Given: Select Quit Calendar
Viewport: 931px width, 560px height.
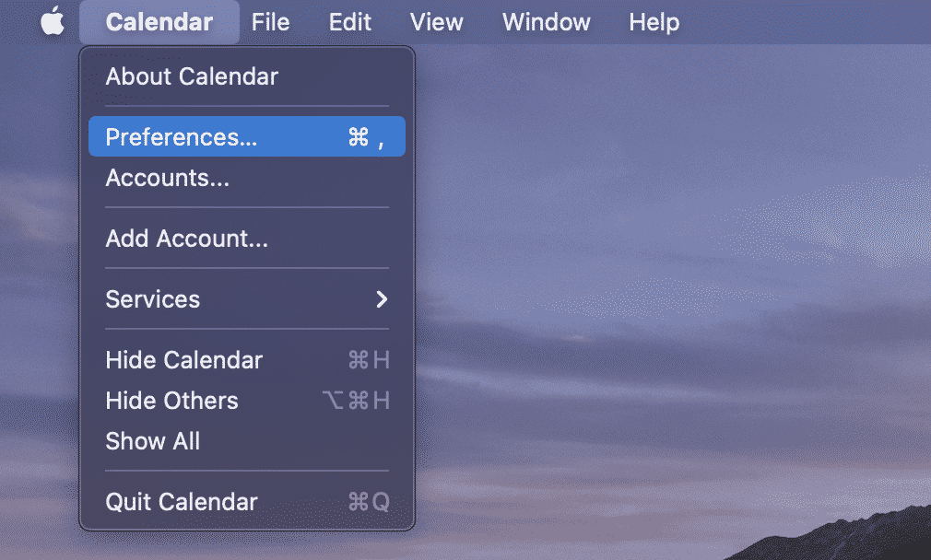Looking at the screenshot, I should (247, 502).
